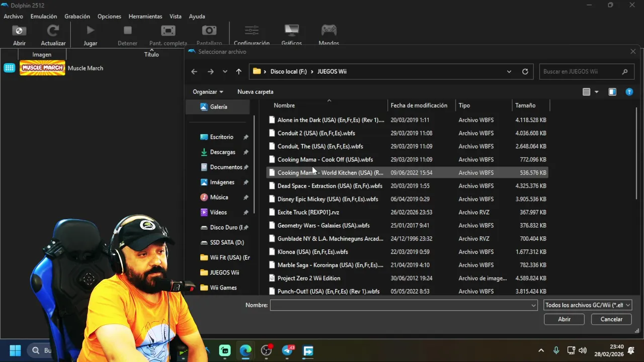
Task: Open Documentos in the sidebar
Action: [x=225, y=167]
